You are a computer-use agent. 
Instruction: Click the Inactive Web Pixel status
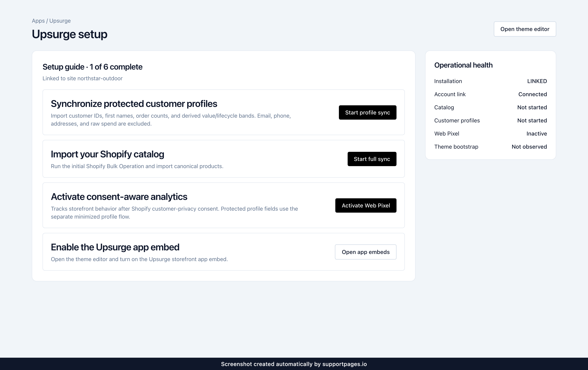point(537,134)
